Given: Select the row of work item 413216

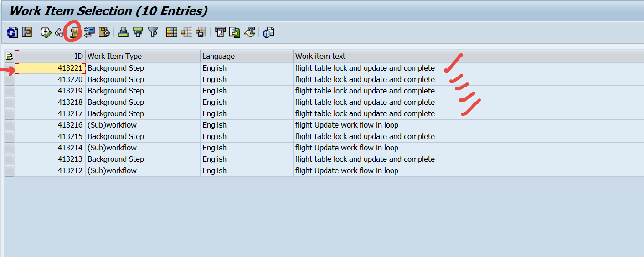Looking at the screenshot, I should coord(9,125).
